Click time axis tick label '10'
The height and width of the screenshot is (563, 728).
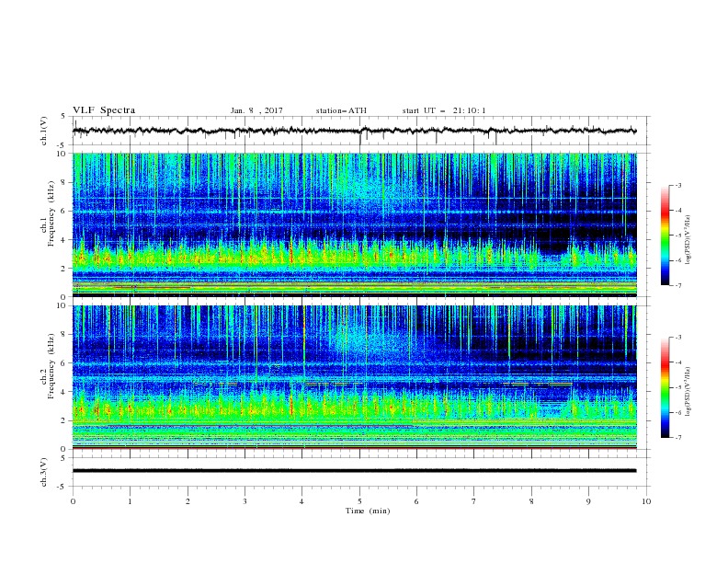coord(646,501)
